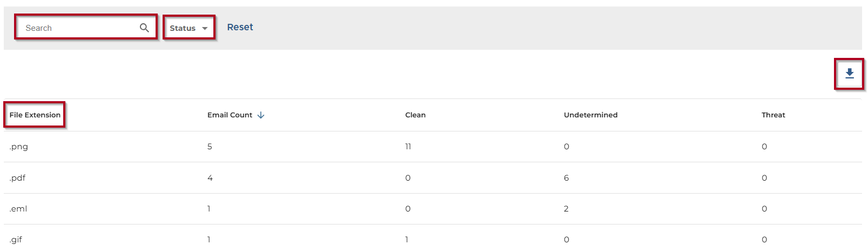Click the .png clean count 11
This screenshot has height=251, width=868.
pos(408,147)
